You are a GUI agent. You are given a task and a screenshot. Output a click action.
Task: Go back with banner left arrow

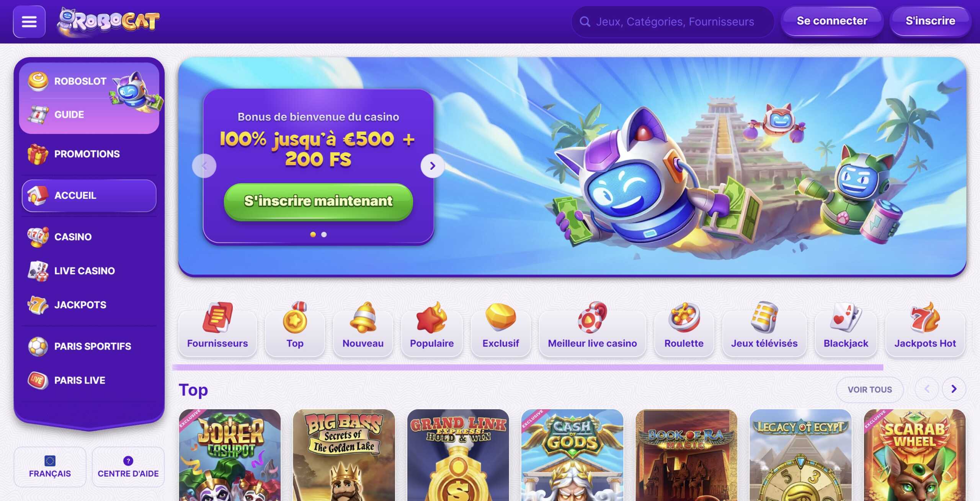[x=204, y=166]
